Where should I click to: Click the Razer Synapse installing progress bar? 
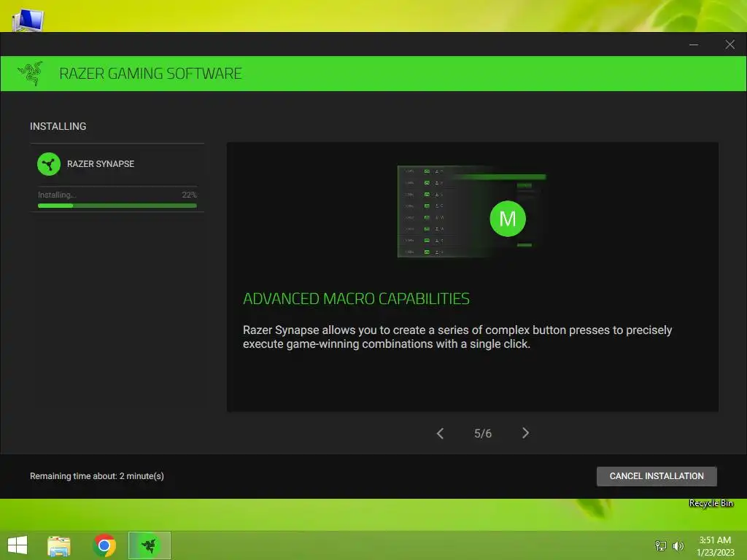coord(117,206)
